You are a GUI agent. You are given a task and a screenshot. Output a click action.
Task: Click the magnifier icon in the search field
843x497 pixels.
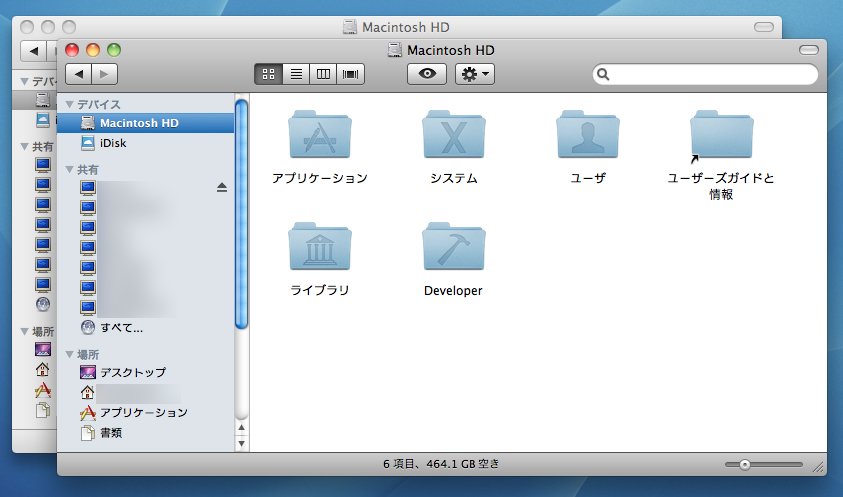[603, 74]
